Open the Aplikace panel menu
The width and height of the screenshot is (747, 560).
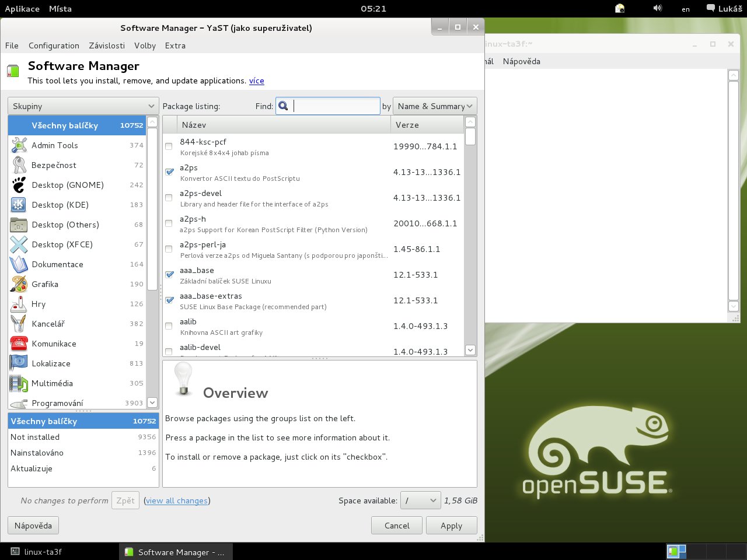click(x=22, y=8)
